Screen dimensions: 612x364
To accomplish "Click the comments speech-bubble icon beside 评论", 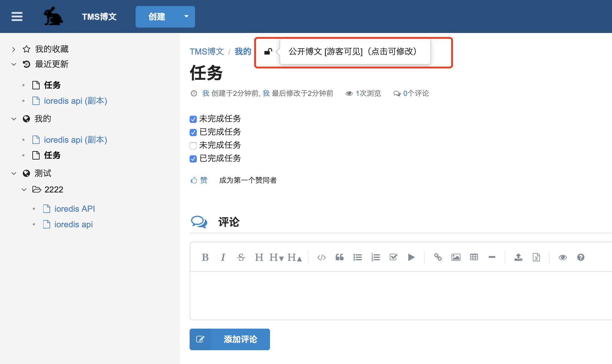I will (x=199, y=222).
